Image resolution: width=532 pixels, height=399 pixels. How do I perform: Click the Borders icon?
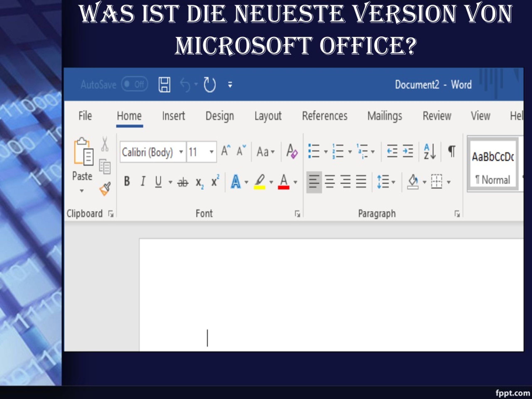point(437,182)
